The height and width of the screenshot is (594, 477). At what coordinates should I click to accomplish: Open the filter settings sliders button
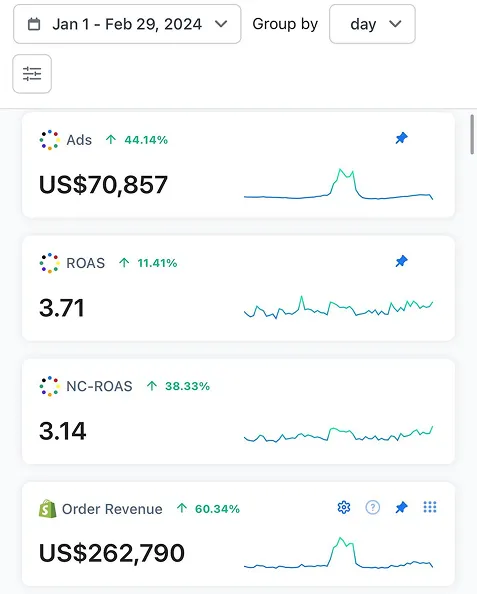tap(32, 73)
